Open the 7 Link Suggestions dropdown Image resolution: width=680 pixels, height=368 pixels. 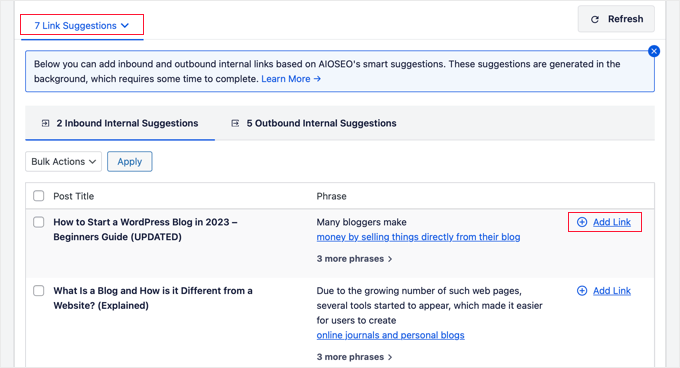(82, 26)
